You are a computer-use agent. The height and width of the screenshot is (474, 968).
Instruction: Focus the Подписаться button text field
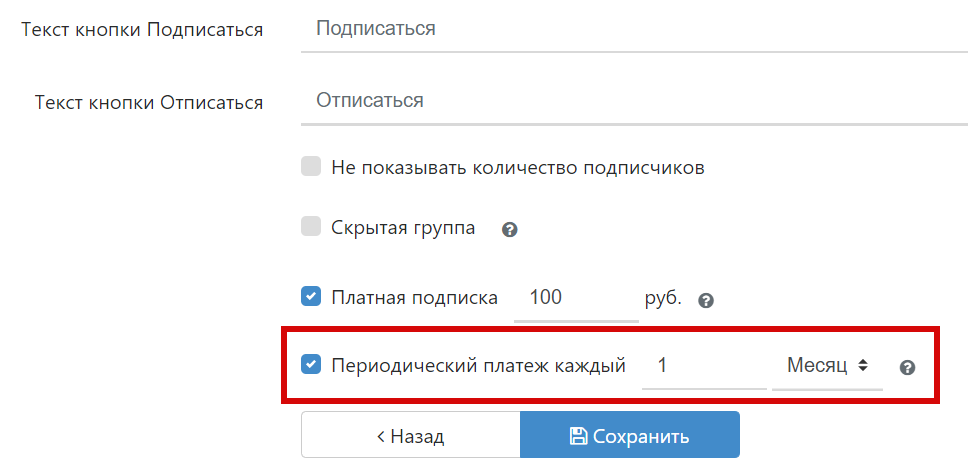(x=633, y=28)
